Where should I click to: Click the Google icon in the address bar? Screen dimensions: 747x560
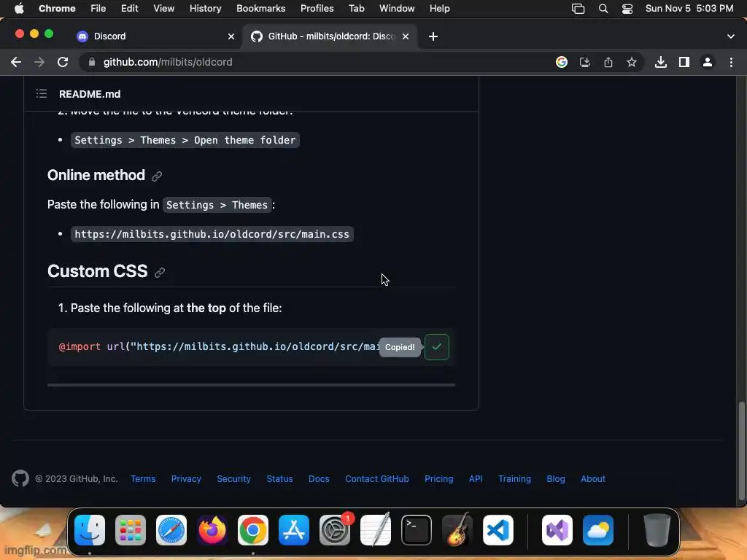click(562, 62)
